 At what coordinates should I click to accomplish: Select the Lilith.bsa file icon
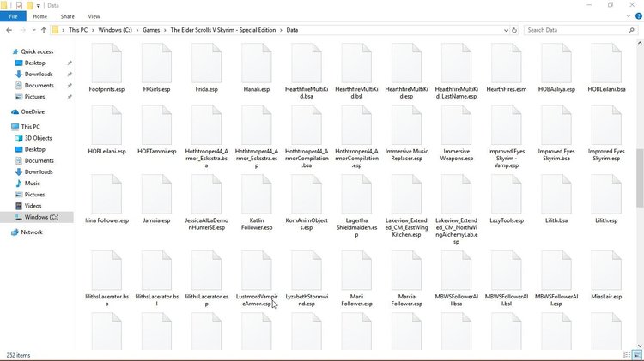click(x=556, y=195)
